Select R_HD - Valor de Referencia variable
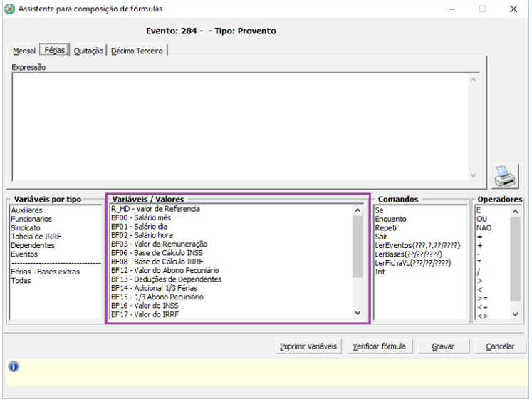Image resolution: width=532 pixels, height=402 pixels. click(155, 209)
